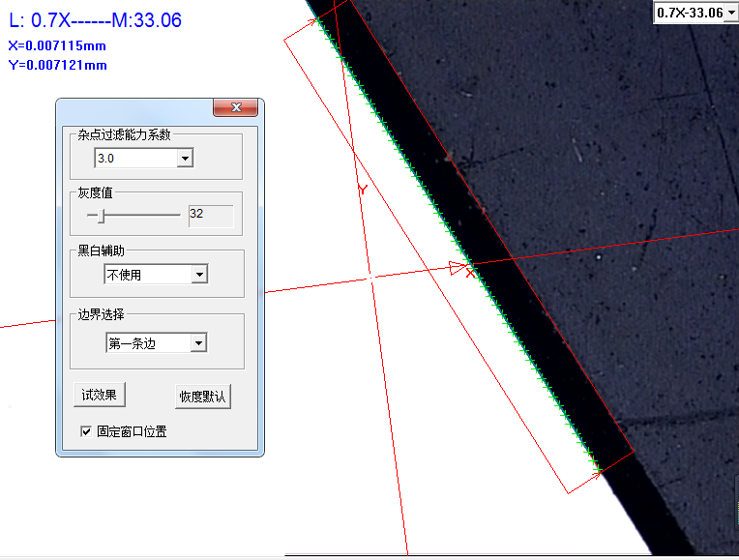Click the coordinate origin where axes cross

(x=371, y=278)
